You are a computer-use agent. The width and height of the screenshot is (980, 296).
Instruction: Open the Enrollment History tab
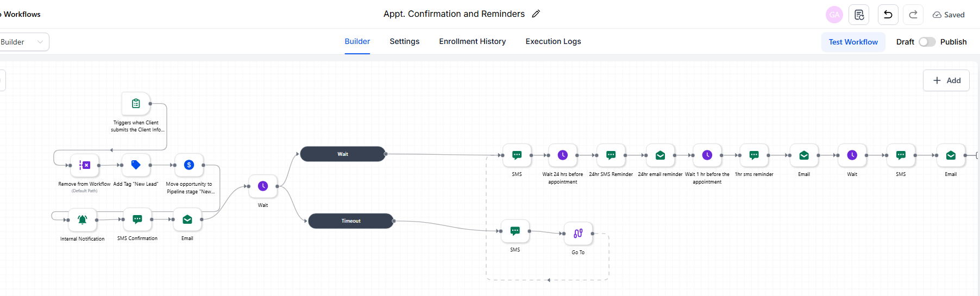473,41
